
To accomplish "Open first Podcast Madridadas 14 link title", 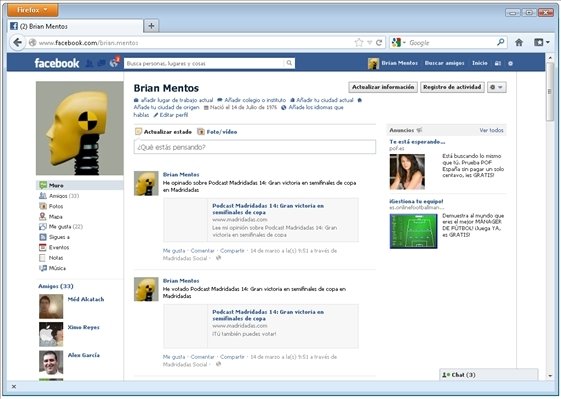I will [x=268, y=209].
